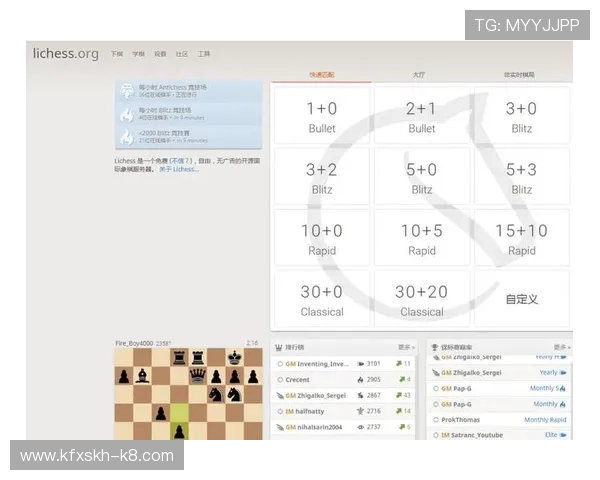Expand the leaderboard with its "更多 »" link

pyautogui.click(x=405, y=348)
